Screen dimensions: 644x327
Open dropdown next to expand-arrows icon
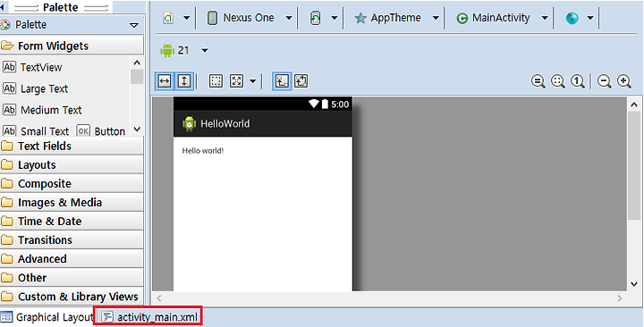(x=252, y=81)
